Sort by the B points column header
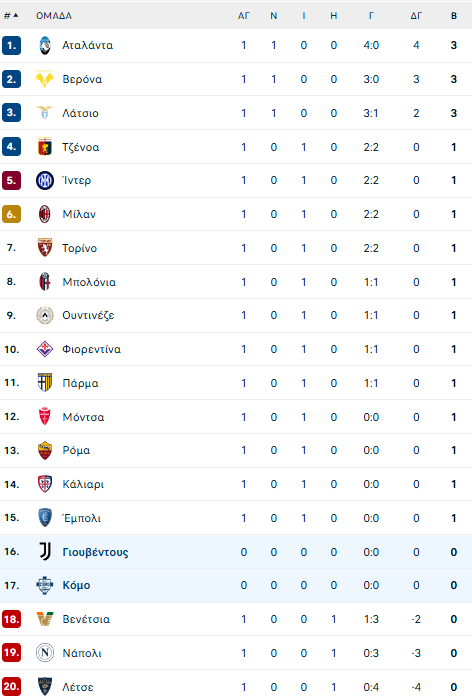Viewport: 472px width, 700px height. 454,16
